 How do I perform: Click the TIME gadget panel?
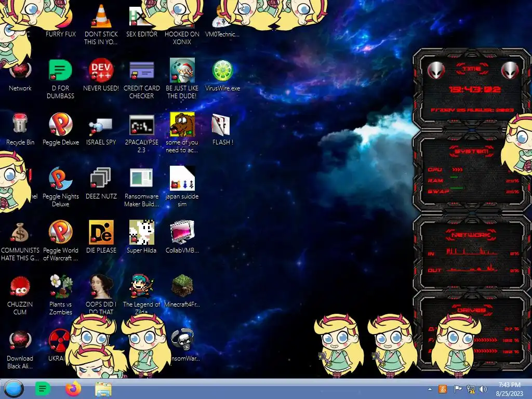coord(471,89)
